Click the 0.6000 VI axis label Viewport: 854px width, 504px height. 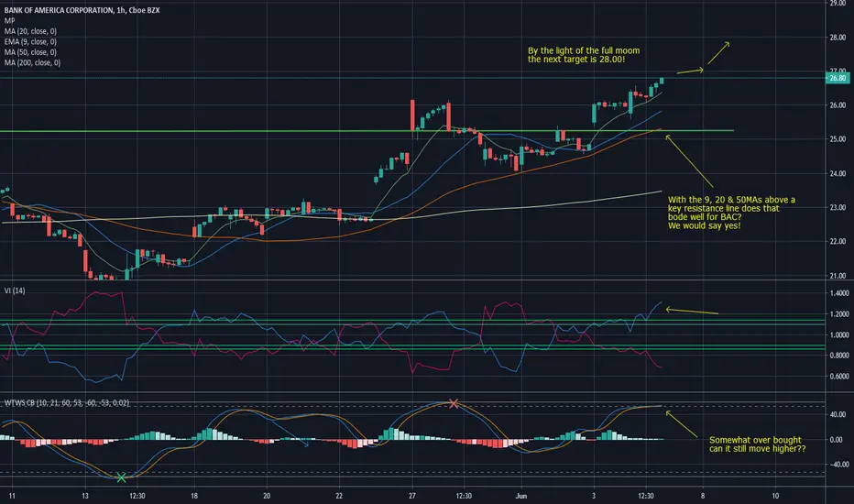point(839,376)
